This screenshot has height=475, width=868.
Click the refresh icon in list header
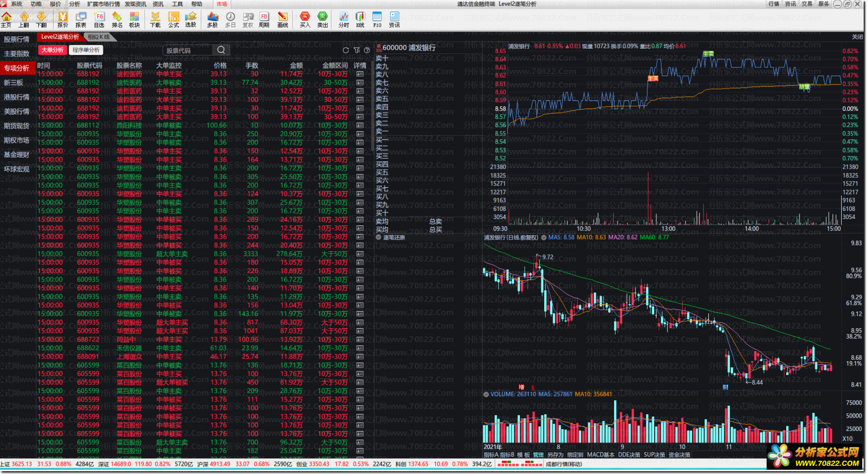pos(346,50)
